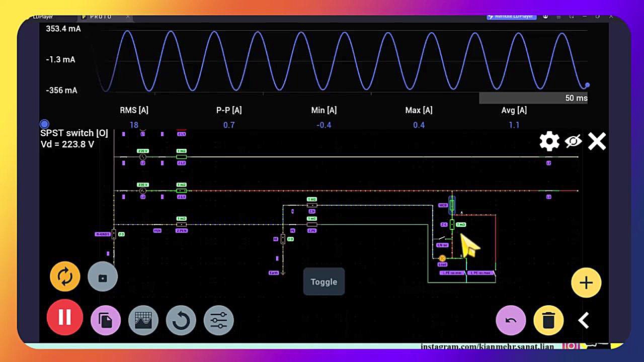Select the Z L3 resistor
Image resolution: width=644 pixels, height=362 pixels.
[182, 191]
